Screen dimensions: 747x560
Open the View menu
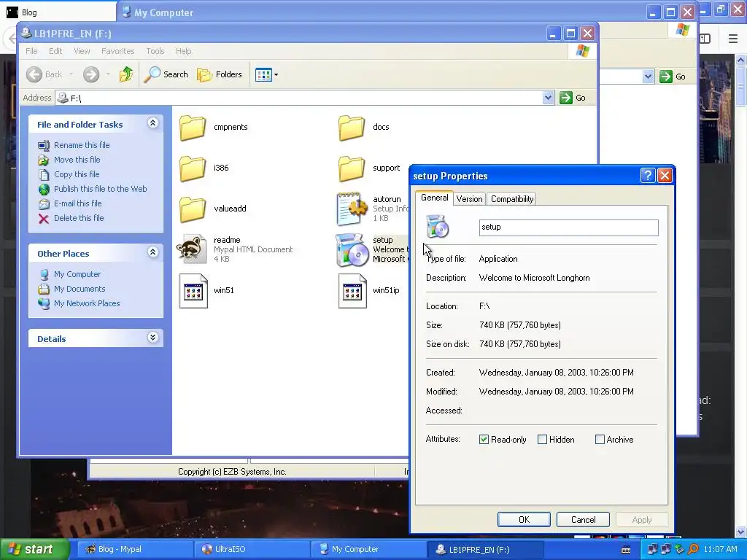click(x=82, y=51)
